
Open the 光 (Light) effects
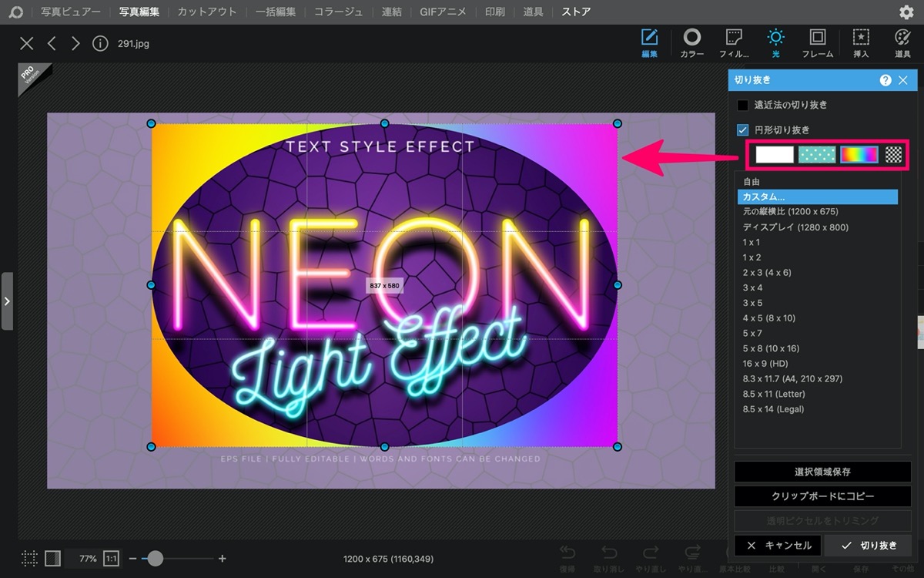click(x=775, y=43)
